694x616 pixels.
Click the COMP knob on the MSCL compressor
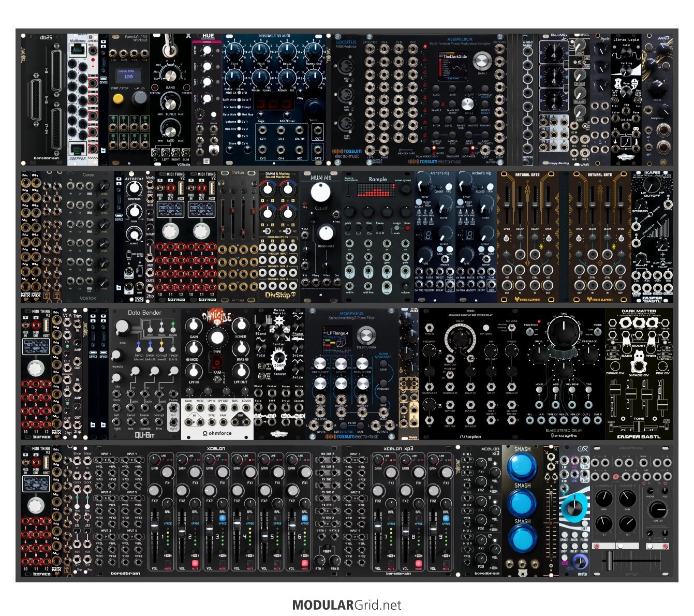(580, 46)
